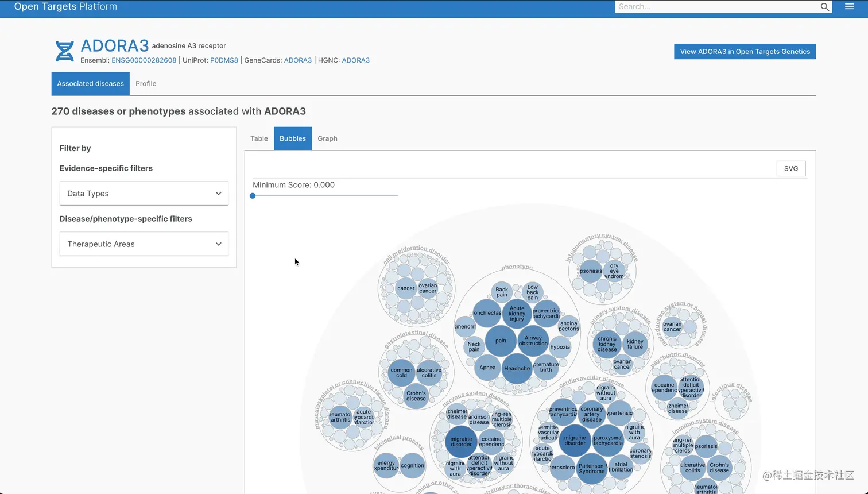Switch to the Associated diseases tab

pos(91,84)
